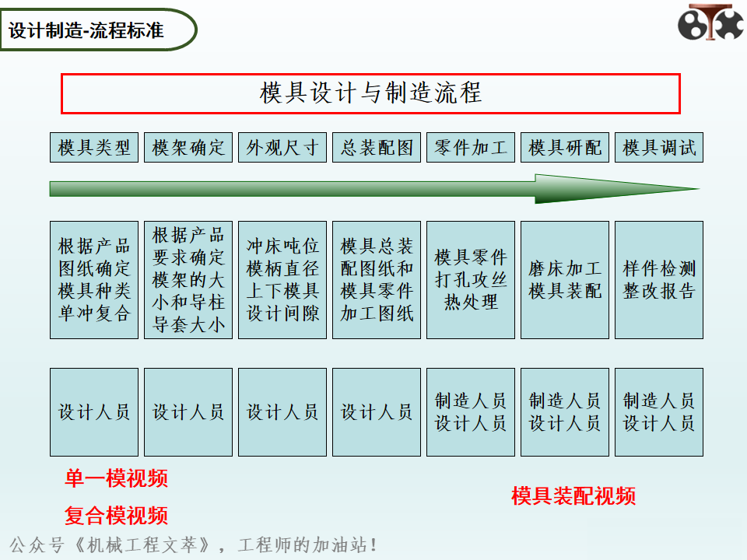Select the 外观尺寸 stage box
The height and width of the screenshot is (560, 747).
282,148
